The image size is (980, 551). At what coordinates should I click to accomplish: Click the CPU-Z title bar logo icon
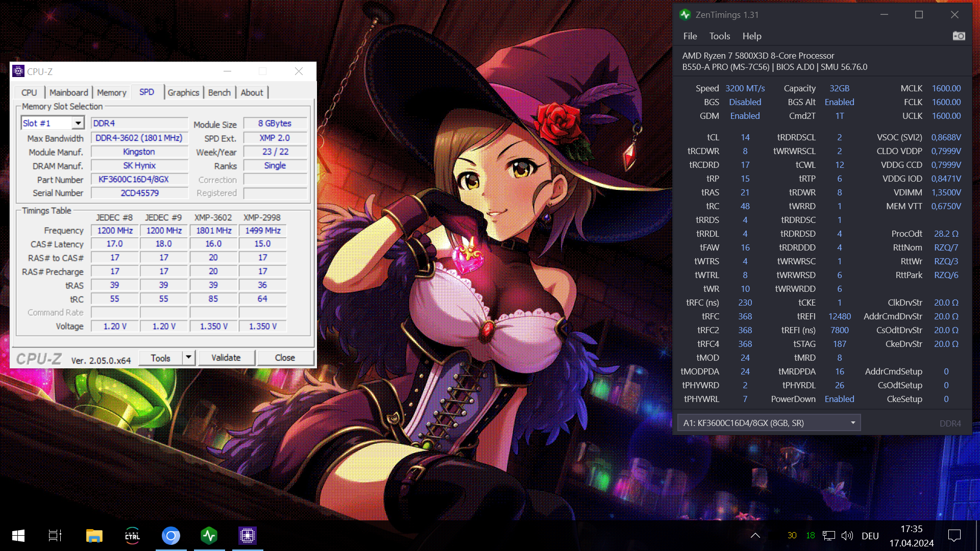tap(18, 71)
